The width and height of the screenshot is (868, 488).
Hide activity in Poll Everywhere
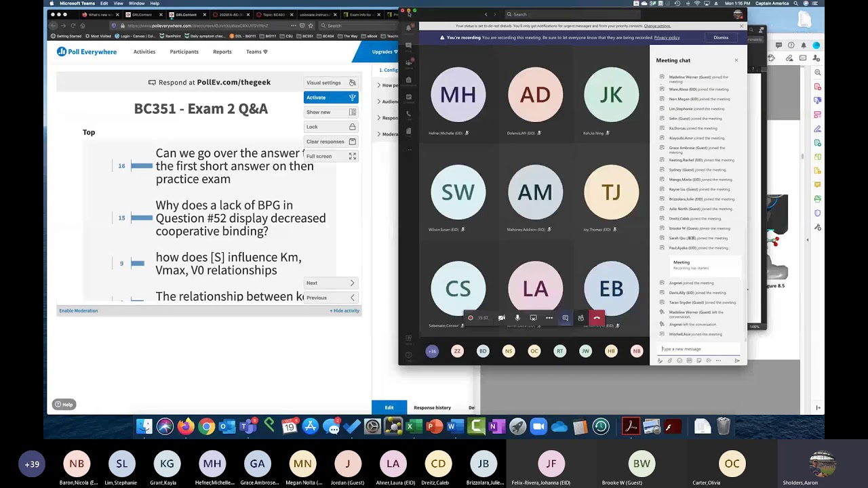tap(344, 310)
